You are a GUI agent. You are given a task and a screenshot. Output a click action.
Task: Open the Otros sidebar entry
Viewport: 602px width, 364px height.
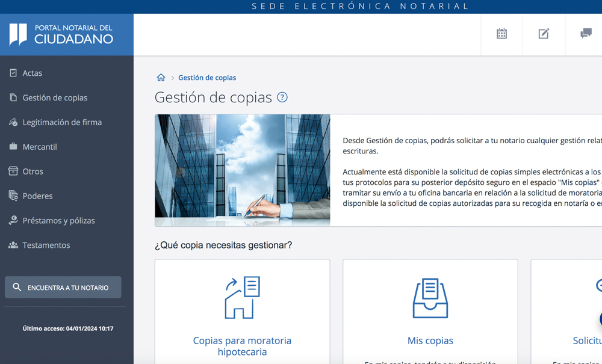click(33, 171)
